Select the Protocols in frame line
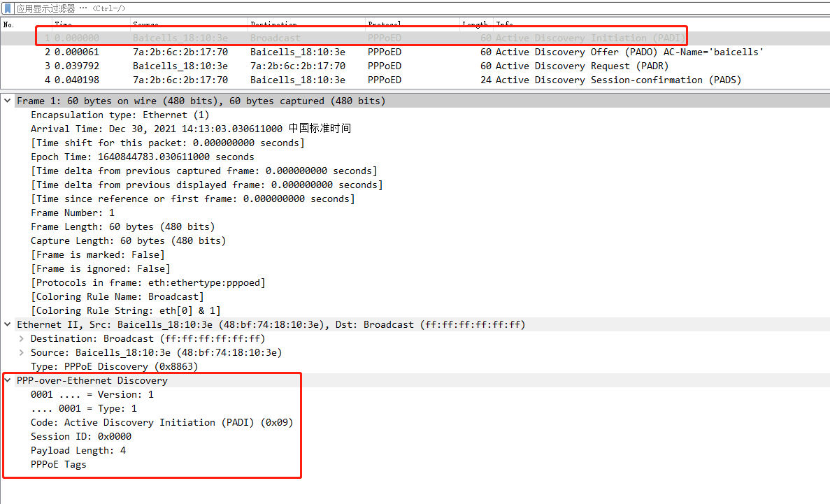 coord(148,282)
